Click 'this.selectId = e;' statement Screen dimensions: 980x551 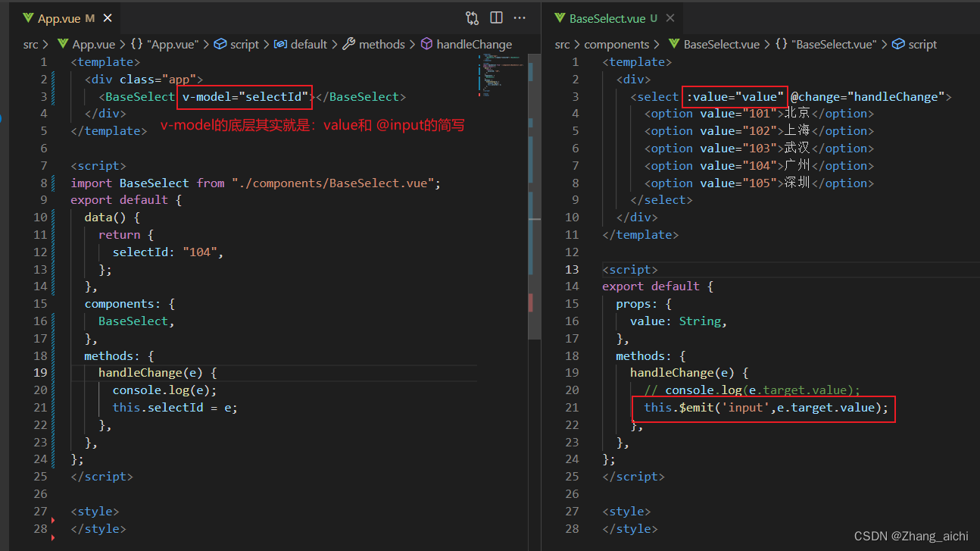175,408
